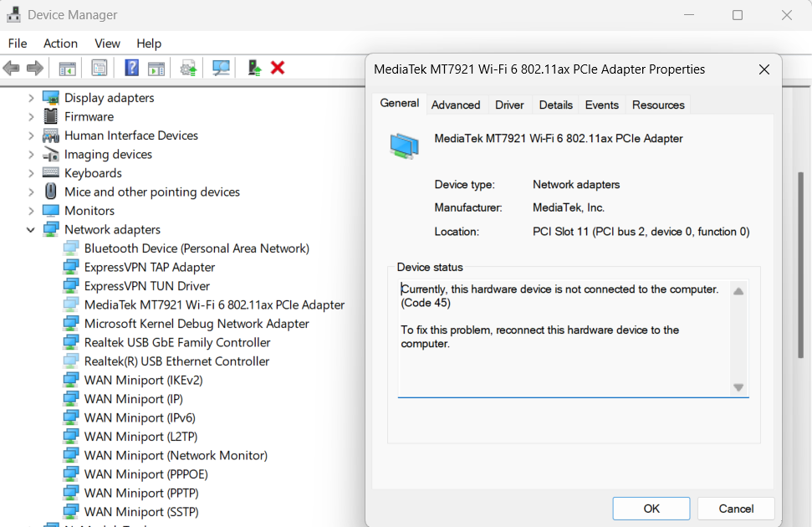
Task: Click the greyed MediaTek adapter tree icon
Action: (x=71, y=304)
